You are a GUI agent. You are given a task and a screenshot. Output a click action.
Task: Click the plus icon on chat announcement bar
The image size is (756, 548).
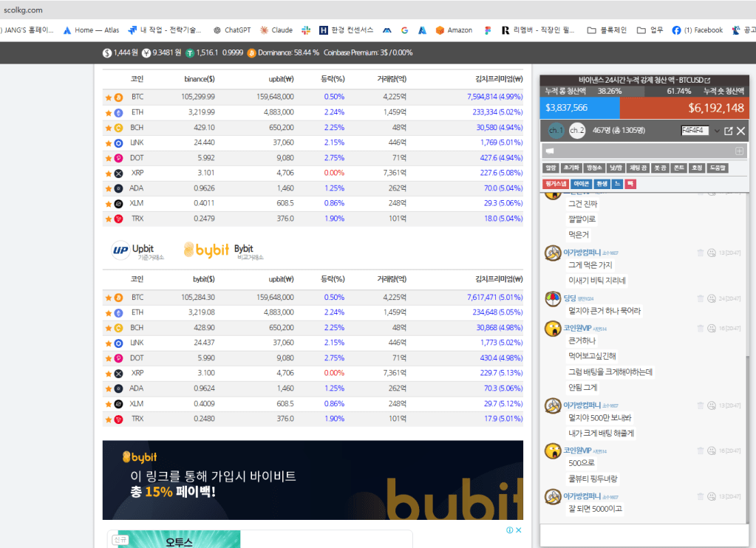[738, 151]
